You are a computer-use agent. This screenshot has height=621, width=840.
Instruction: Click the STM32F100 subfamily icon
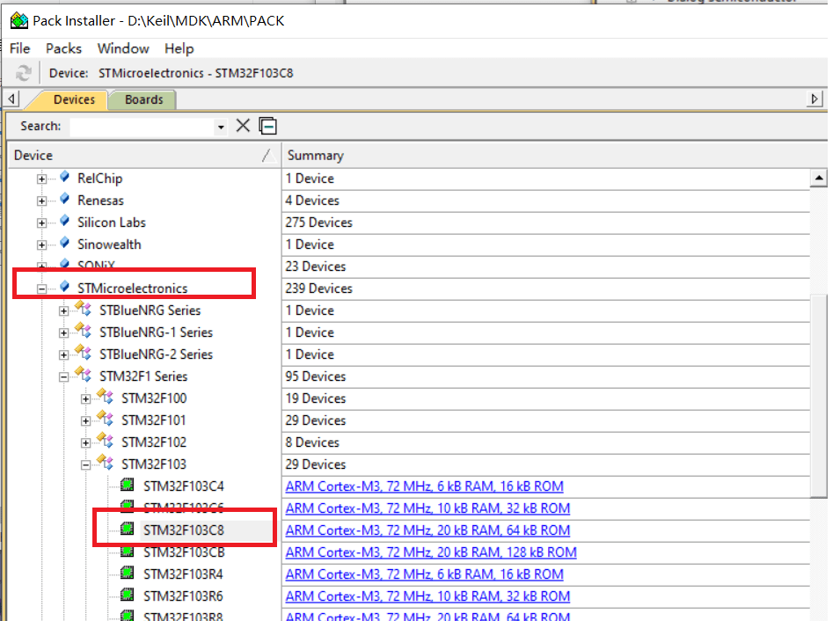[x=105, y=397]
